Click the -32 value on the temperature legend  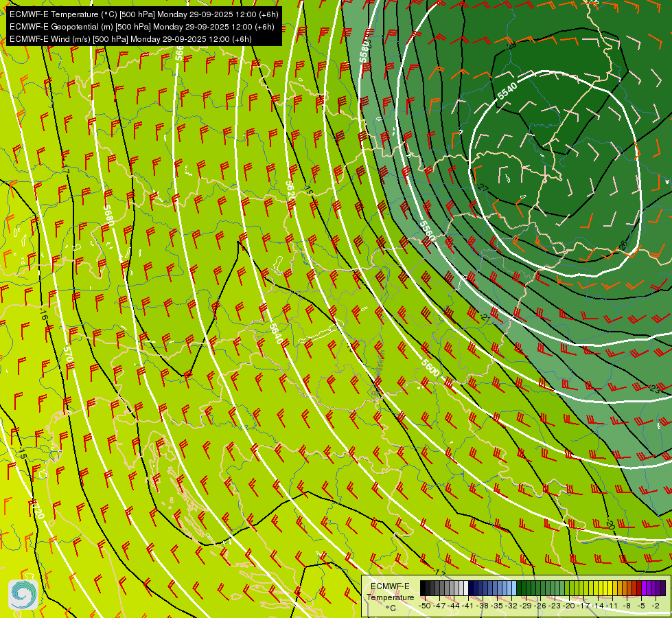(511, 606)
